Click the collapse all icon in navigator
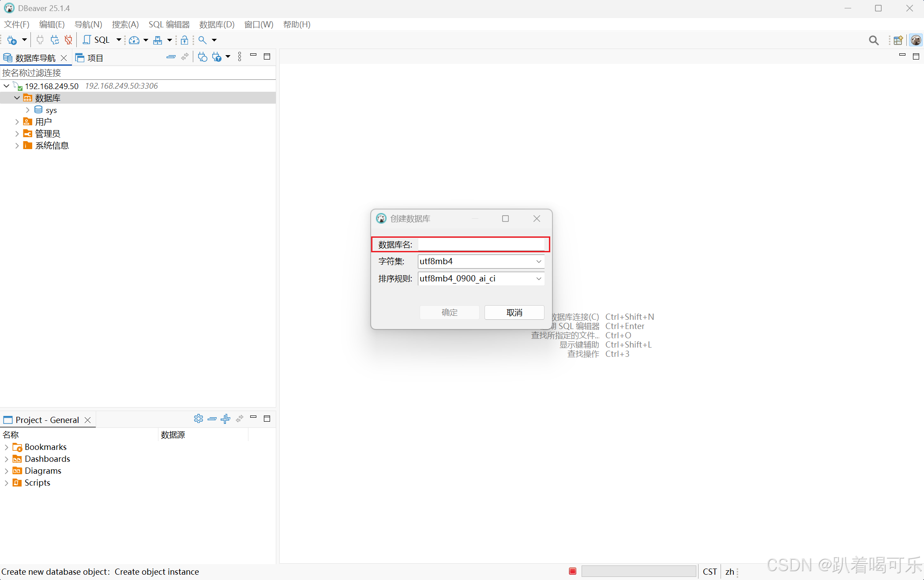Image resolution: width=924 pixels, height=580 pixels. tap(171, 57)
